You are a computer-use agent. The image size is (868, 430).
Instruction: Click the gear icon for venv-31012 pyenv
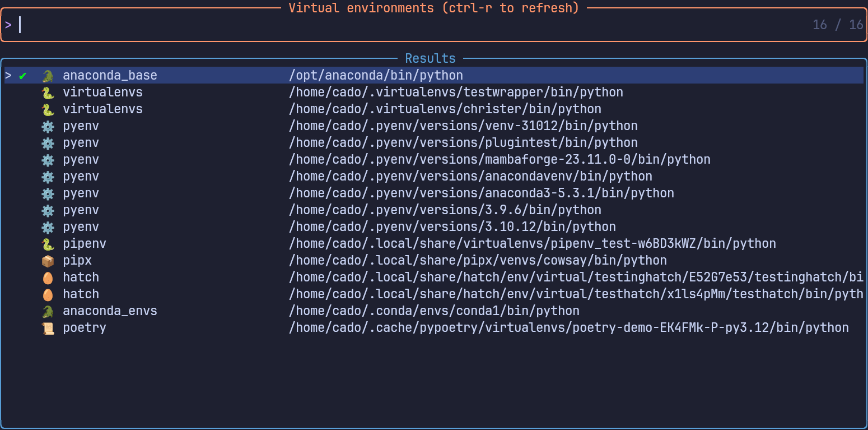pos(48,126)
